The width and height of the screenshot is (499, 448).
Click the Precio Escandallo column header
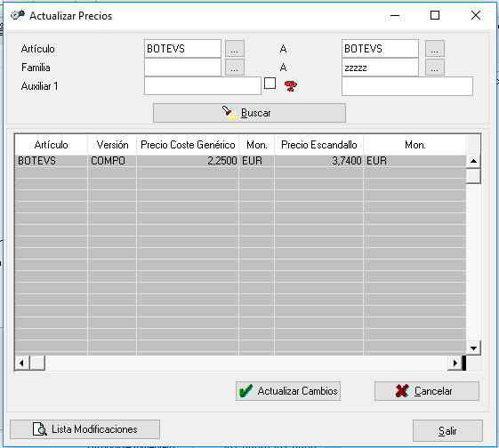coord(318,145)
